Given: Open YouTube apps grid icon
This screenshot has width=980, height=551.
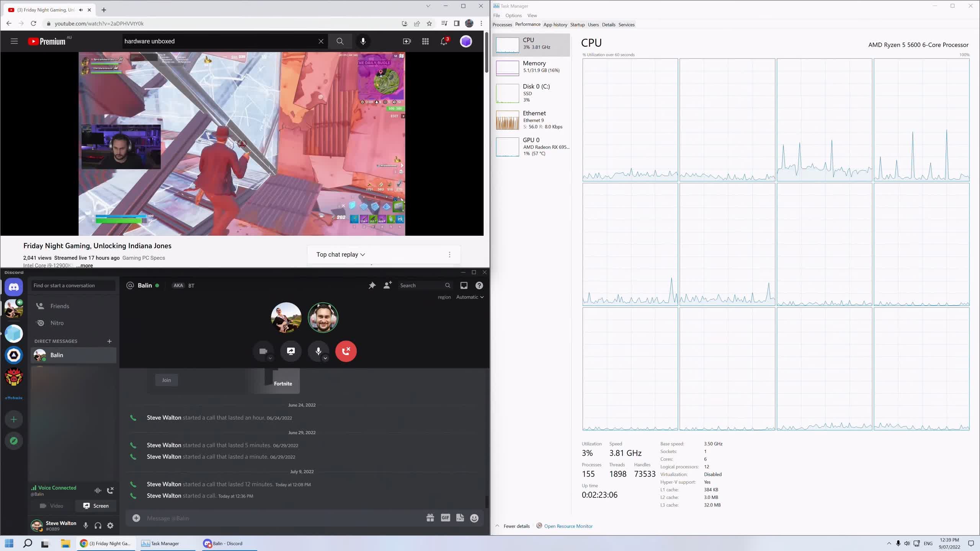Looking at the screenshot, I should (425, 41).
